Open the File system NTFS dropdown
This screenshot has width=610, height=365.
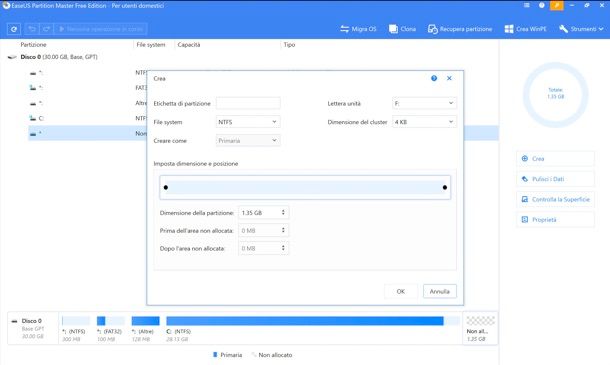[248, 122]
